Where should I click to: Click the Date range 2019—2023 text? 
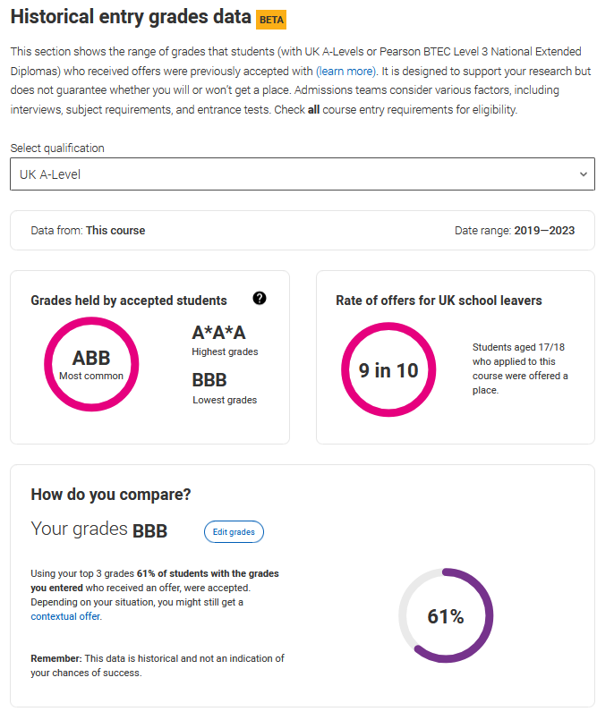click(514, 230)
